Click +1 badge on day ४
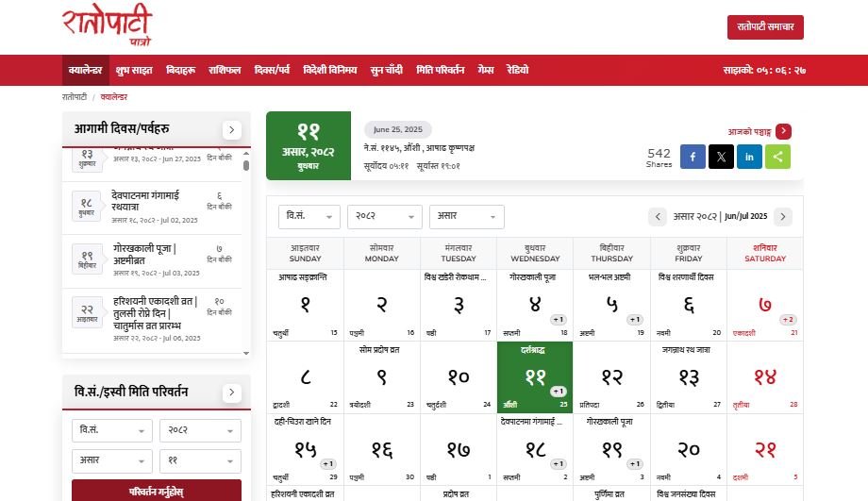868x501 pixels. tap(558, 320)
